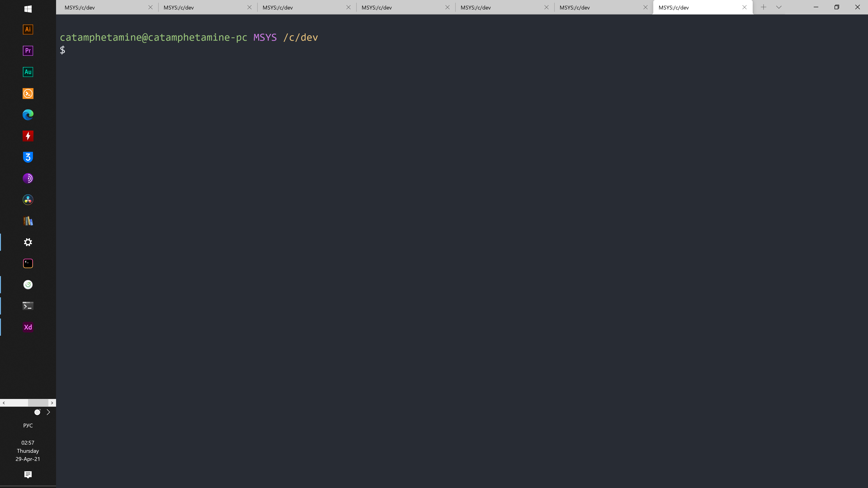Switch the РУС keyboard language indicator

point(28,425)
